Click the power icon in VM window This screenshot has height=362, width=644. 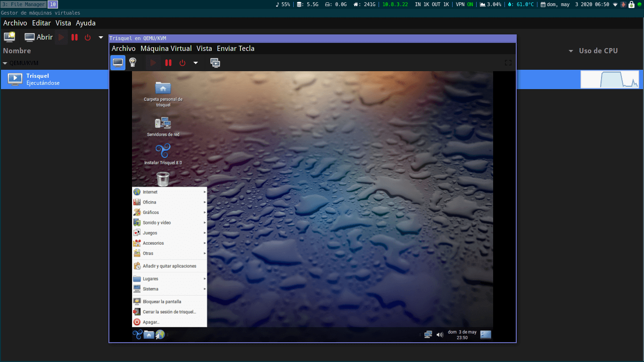click(x=182, y=63)
